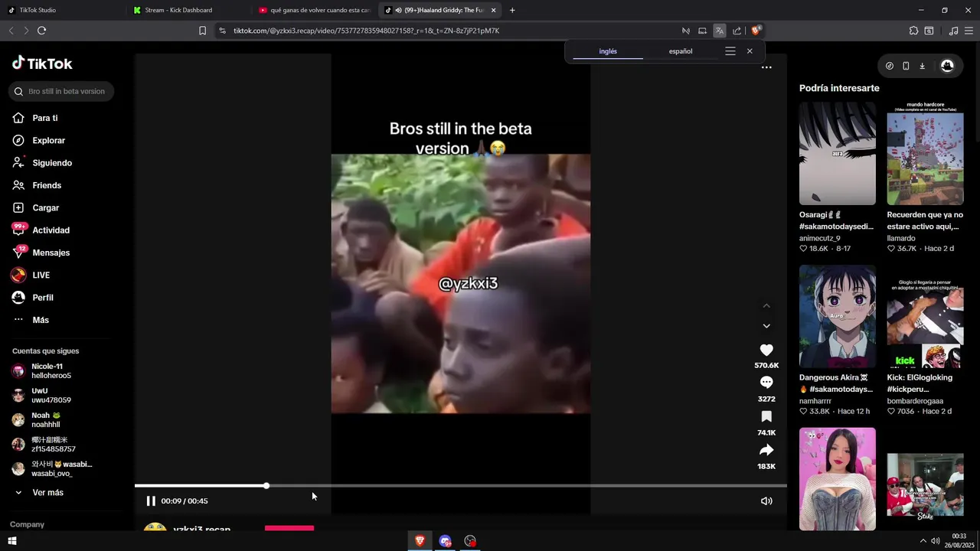Switch to the YouTube browser tab

(x=314, y=10)
